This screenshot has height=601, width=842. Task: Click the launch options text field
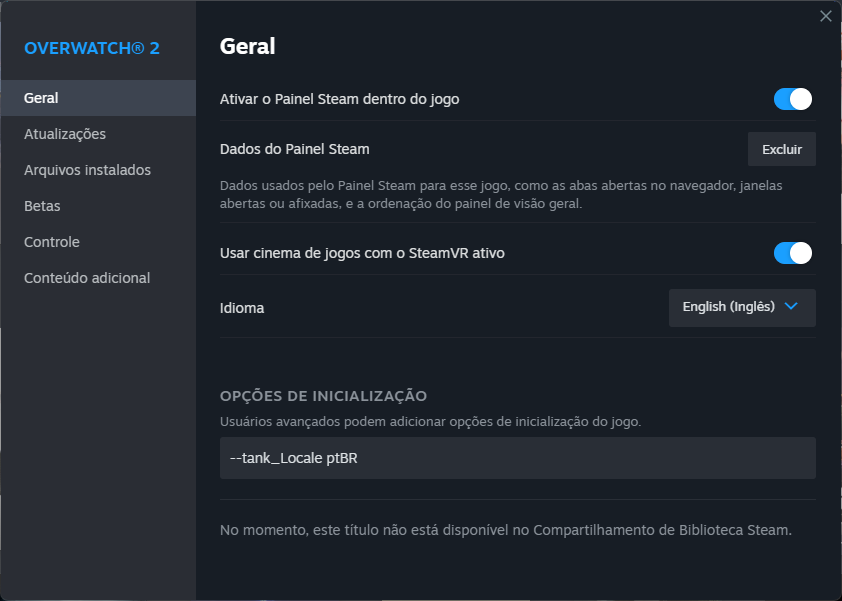[517, 458]
